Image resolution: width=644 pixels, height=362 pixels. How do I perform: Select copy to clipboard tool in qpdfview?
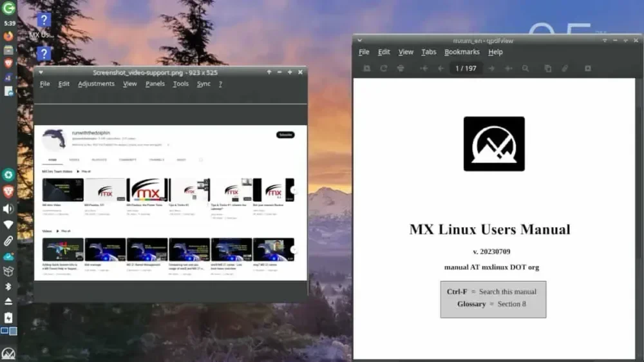[548, 69]
